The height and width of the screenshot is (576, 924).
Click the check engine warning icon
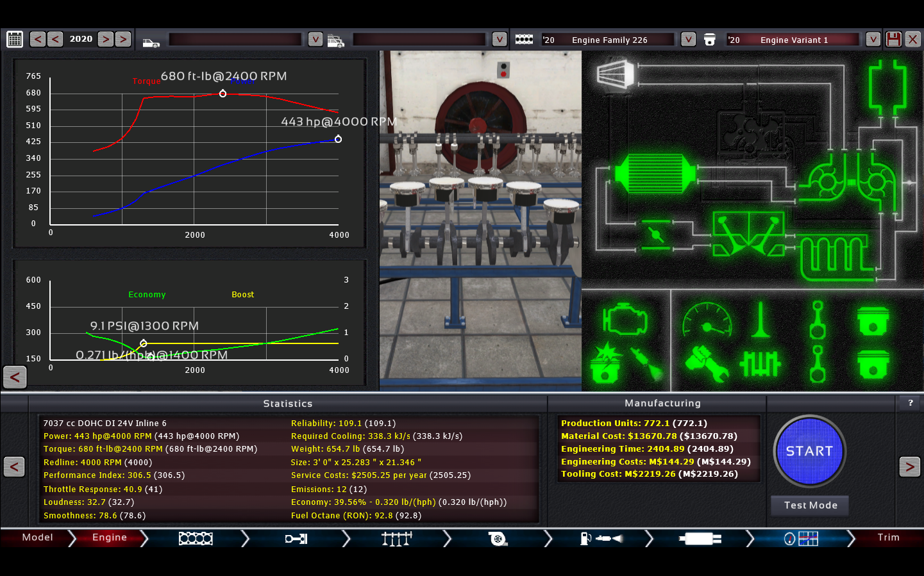[x=625, y=320]
